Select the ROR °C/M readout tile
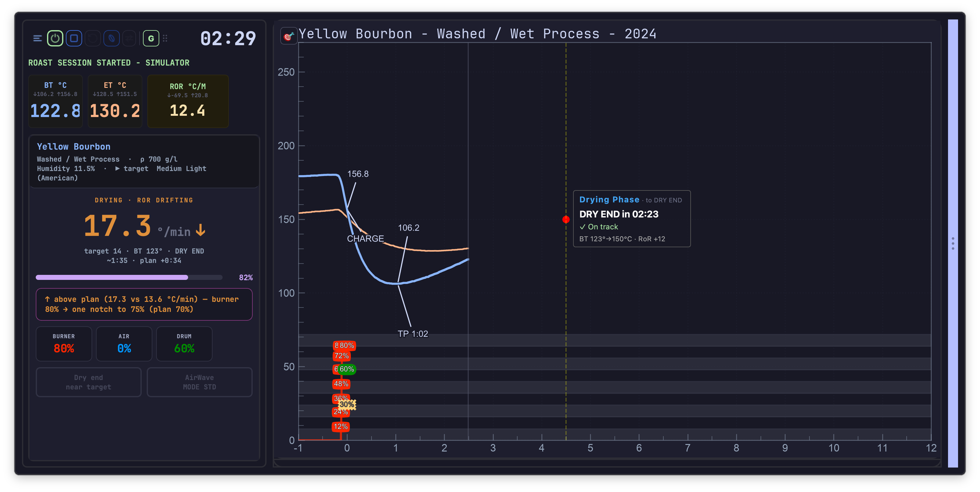 pyautogui.click(x=188, y=101)
